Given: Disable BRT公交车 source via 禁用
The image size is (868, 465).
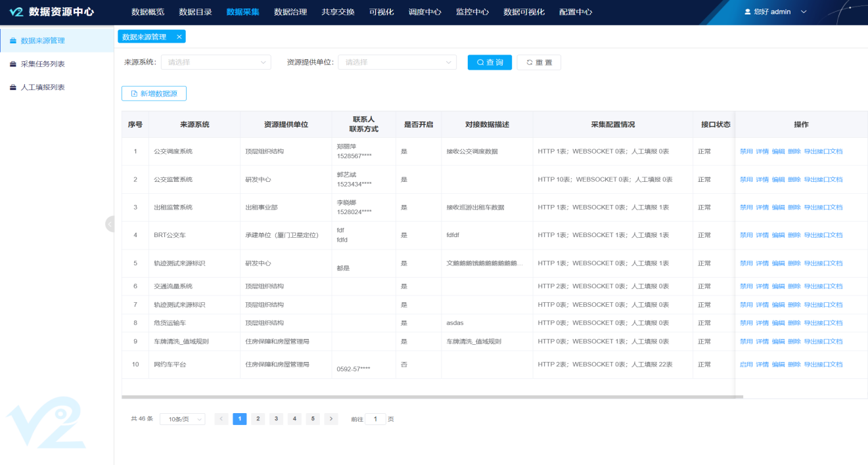Looking at the screenshot, I should [746, 235].
